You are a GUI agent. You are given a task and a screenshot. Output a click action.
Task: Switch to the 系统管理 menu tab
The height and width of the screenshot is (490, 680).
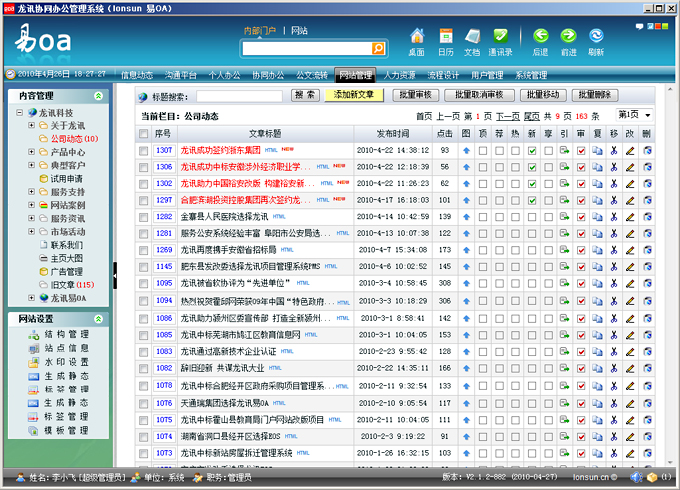point(531,75)
